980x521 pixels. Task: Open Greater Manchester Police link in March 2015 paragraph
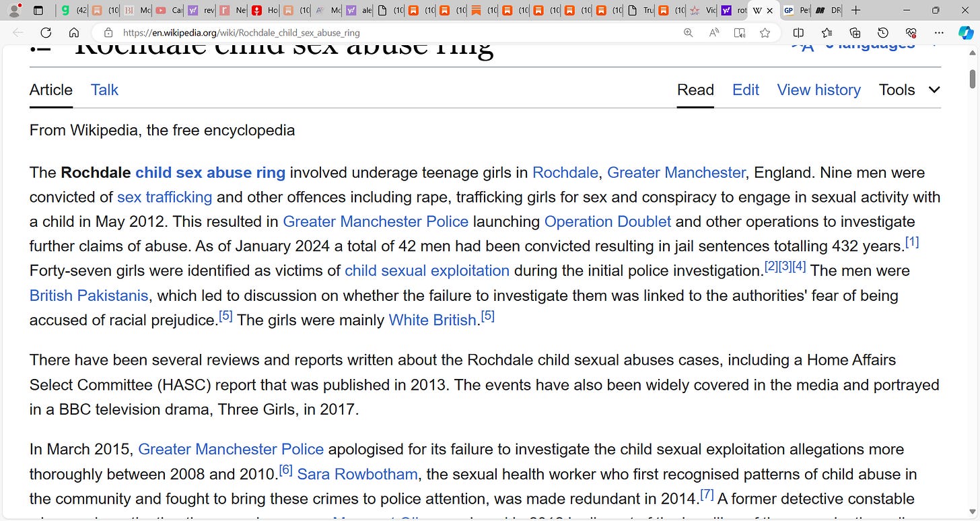(x=231, y=449)
